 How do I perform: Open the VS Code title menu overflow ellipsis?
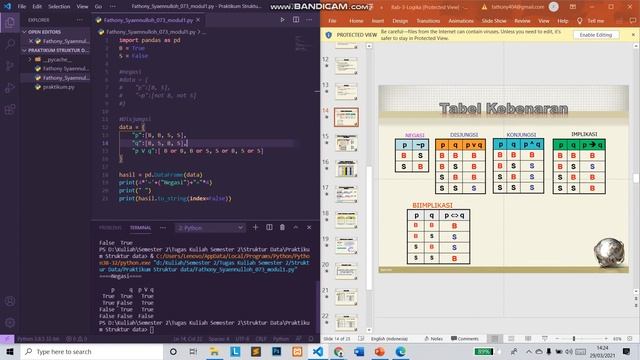pos(113,7)
